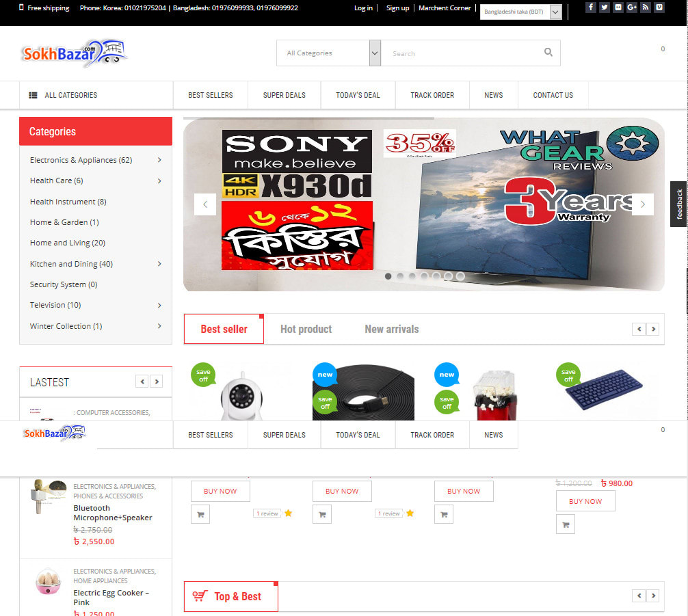Screen dimensions: 688x616
Task: Open the All Categories search dropdown
Action: click(x=328, y=53)
